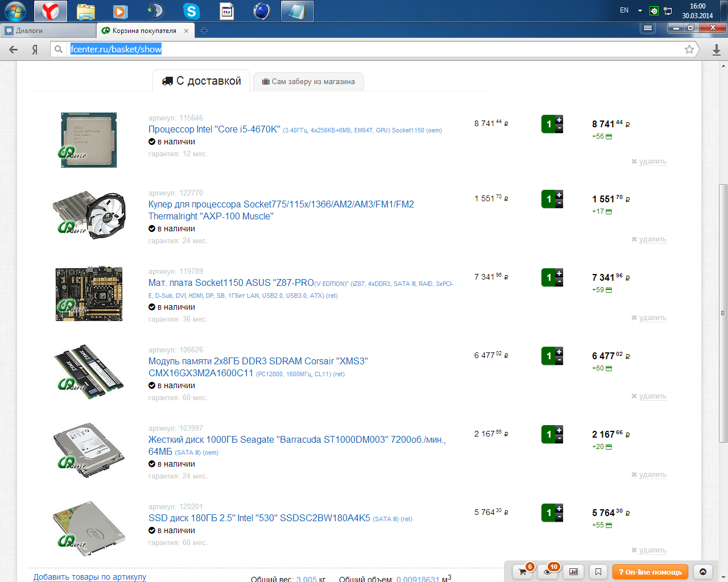Open the Thermalright AXP-100 Muscle cooler link
Screen dimensions: 728x582
click(281, 210)
